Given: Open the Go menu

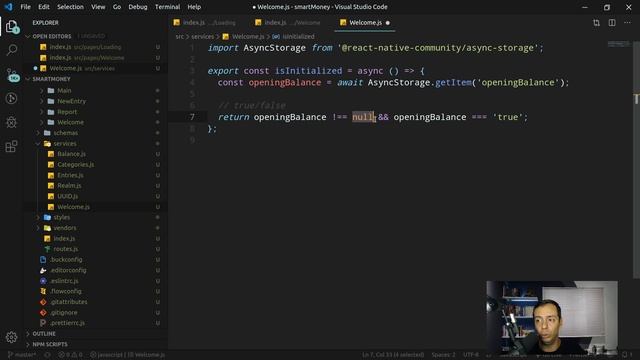Looking at the screenshot, I should click(x=117, y=7).
